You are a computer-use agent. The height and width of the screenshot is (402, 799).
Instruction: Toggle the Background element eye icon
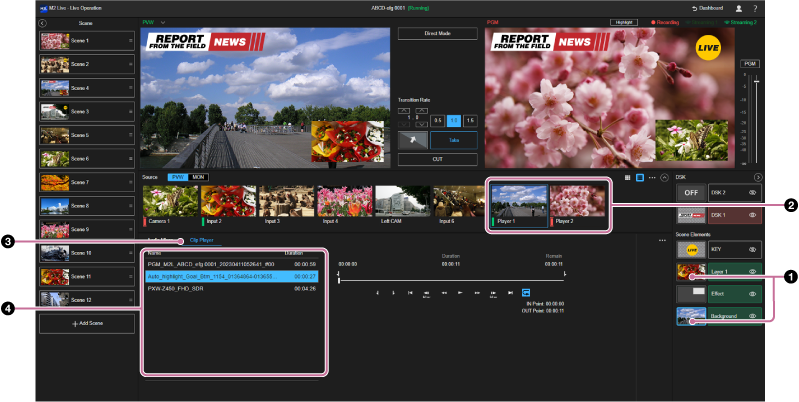(751, 317)
